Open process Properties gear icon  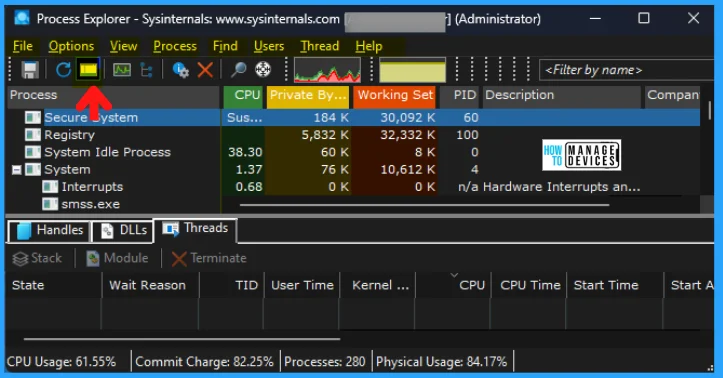[x=180, y=70]
